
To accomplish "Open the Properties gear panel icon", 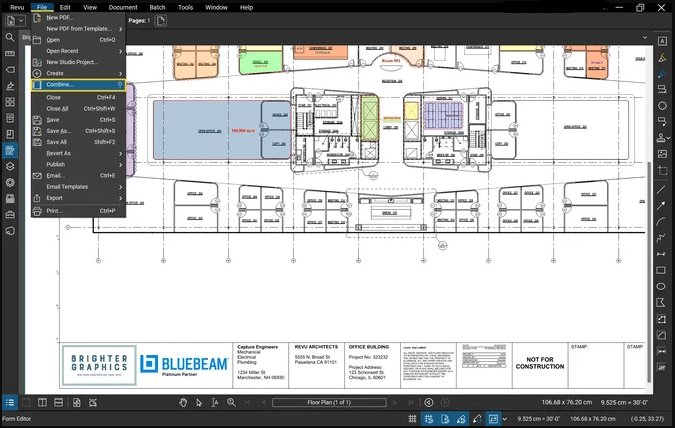I will pos(10,183).
